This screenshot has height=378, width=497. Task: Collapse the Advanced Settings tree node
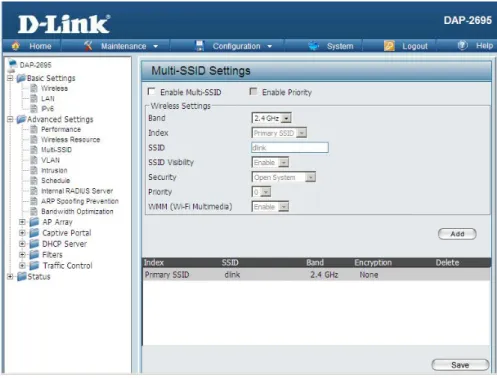pyautogui.click(x=10, y=119)
